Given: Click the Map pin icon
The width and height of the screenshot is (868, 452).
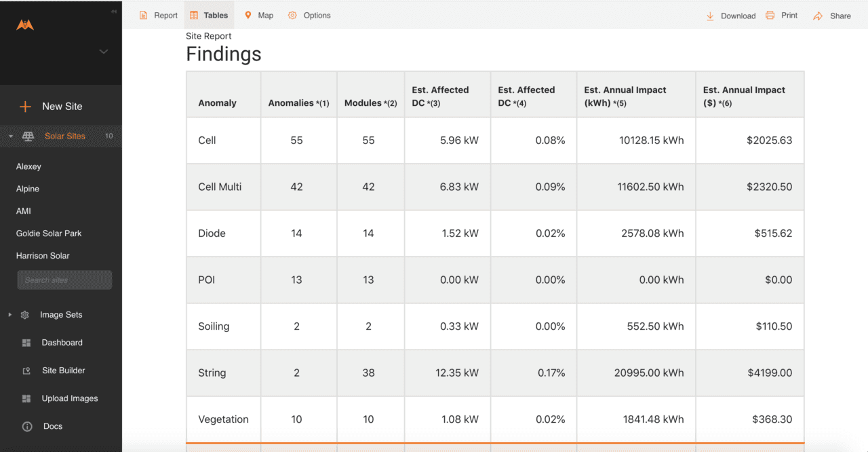Looking at the screenshot, I should pos(248,15).
